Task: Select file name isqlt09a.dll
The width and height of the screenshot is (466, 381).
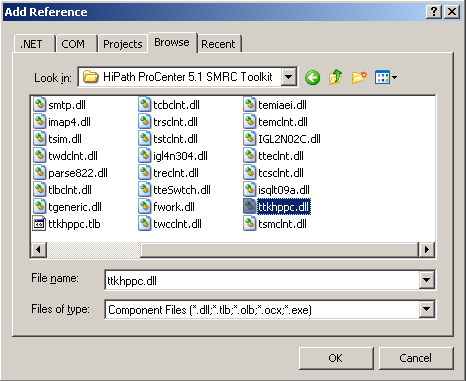Action: [x=284, y=190]
